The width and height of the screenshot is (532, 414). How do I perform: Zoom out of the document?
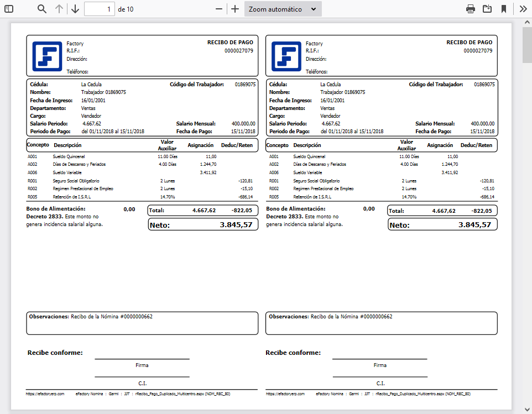pos(218,9)
